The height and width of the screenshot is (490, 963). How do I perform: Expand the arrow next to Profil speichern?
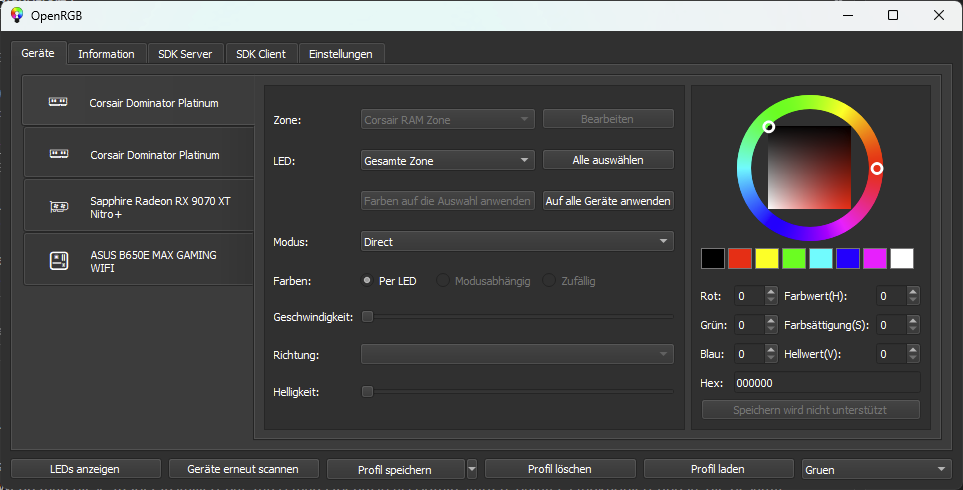tap(472, 469)
